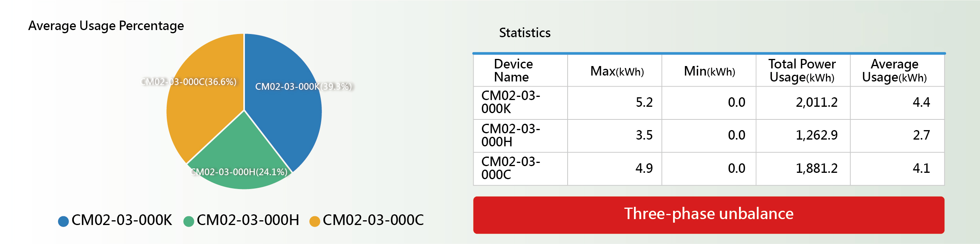Select the CM02-03-000H table row name
The width and height of the screenshot is (980, 244).
point(511,135)
